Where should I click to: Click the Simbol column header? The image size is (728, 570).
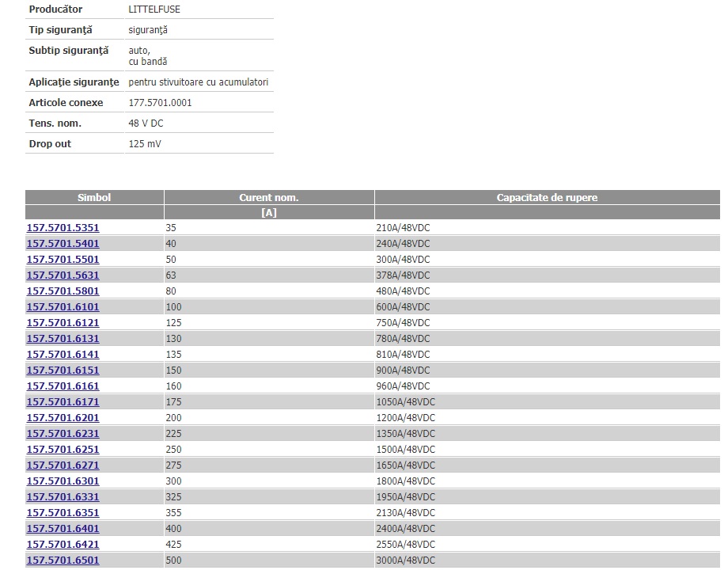click(x=94, y=198)
